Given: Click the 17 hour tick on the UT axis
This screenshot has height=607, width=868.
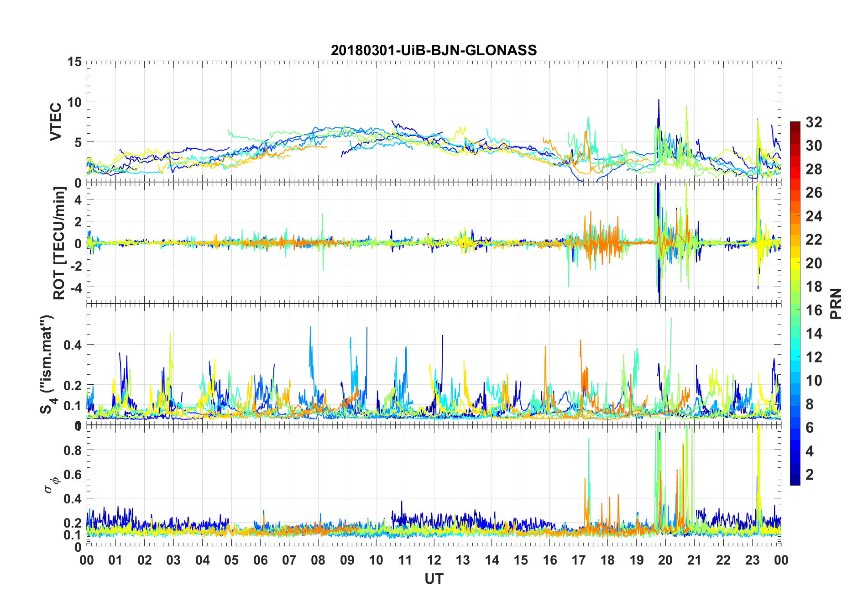Looking at the screenshot, I should pos(579,560).
